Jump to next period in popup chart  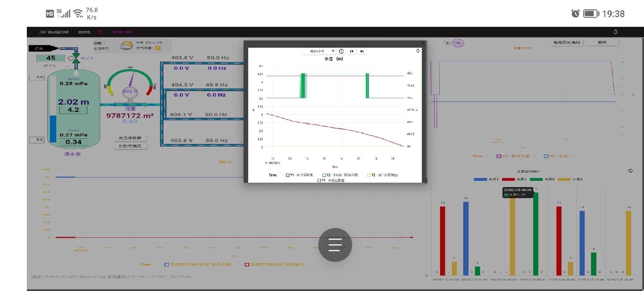click(362, 51)
